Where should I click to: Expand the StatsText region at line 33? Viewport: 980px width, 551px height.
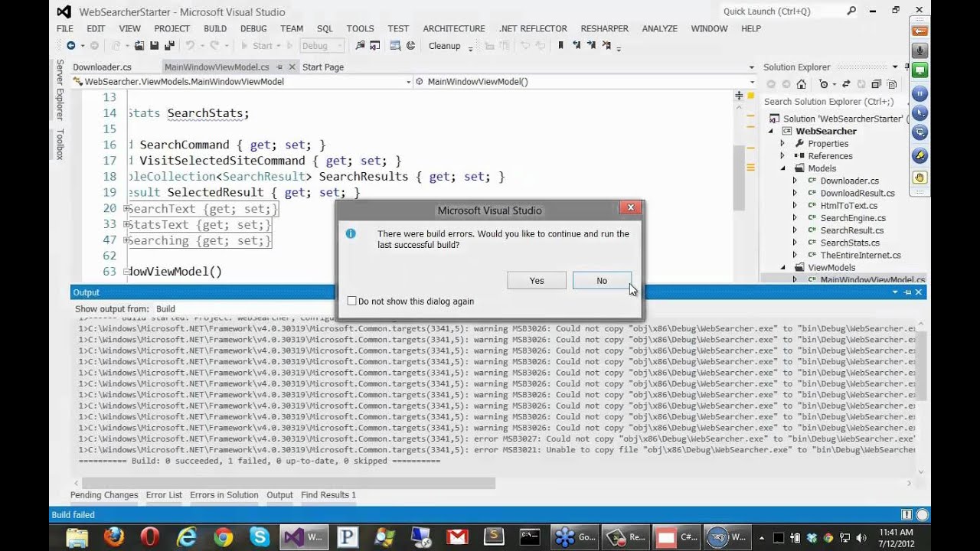tap(126, 224)
